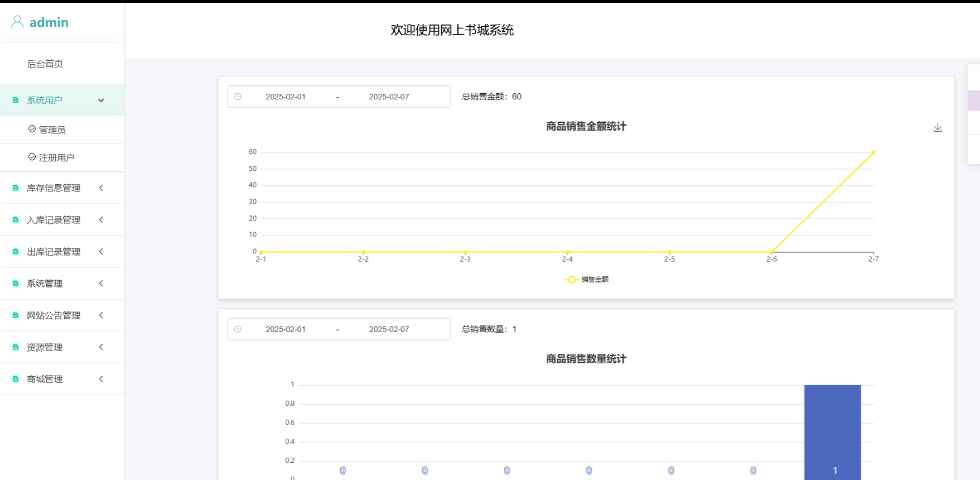Edit end date 2025-02-07 in sales amount filter
This screenshot has width=980, height=480.
coord(389,97)
